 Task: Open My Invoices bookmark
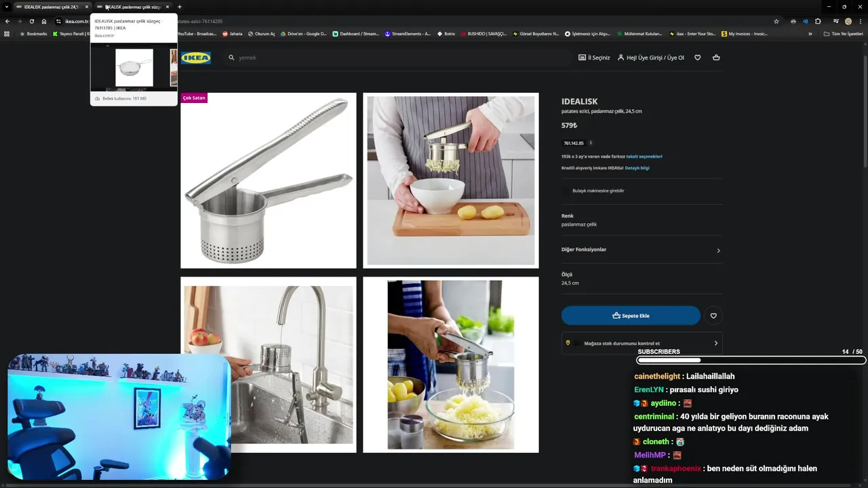[x=745, y=33]
